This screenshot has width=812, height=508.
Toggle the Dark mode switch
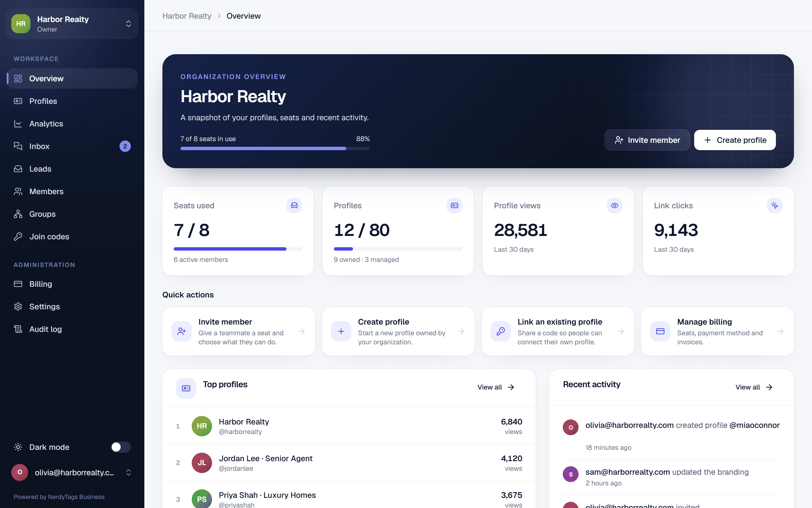[x=121, y=447]
